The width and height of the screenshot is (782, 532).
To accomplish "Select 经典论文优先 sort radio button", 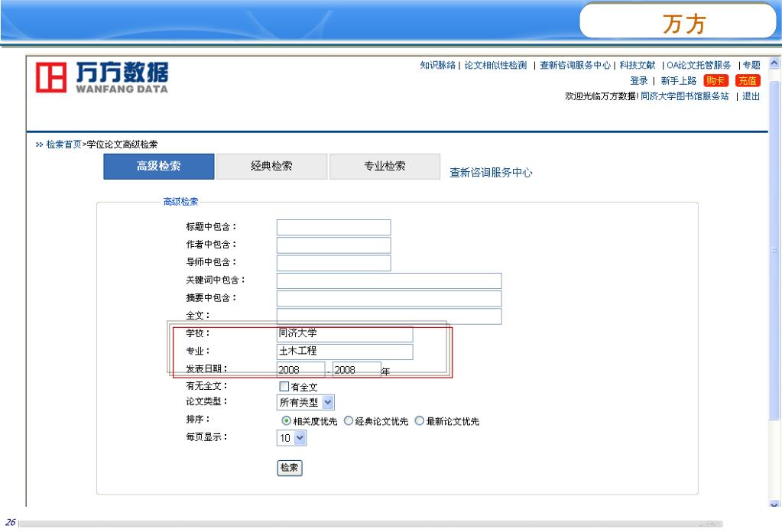I will pos(349,421).
